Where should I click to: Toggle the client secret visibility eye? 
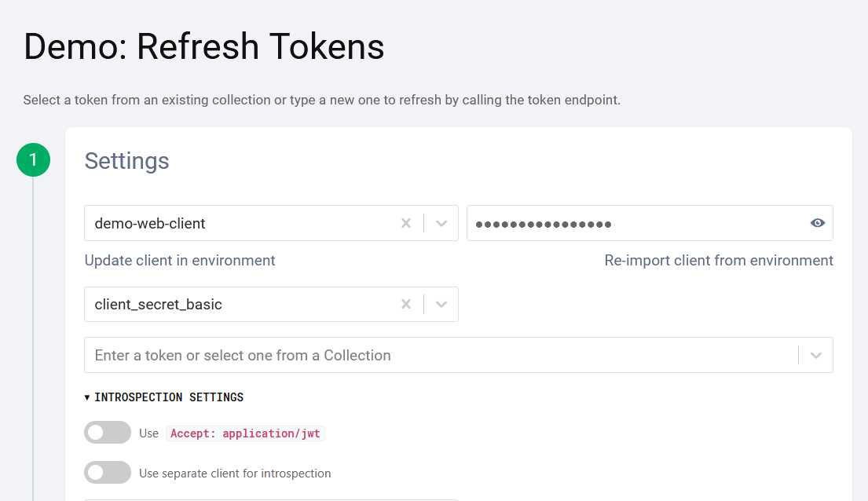coord(817,223)
